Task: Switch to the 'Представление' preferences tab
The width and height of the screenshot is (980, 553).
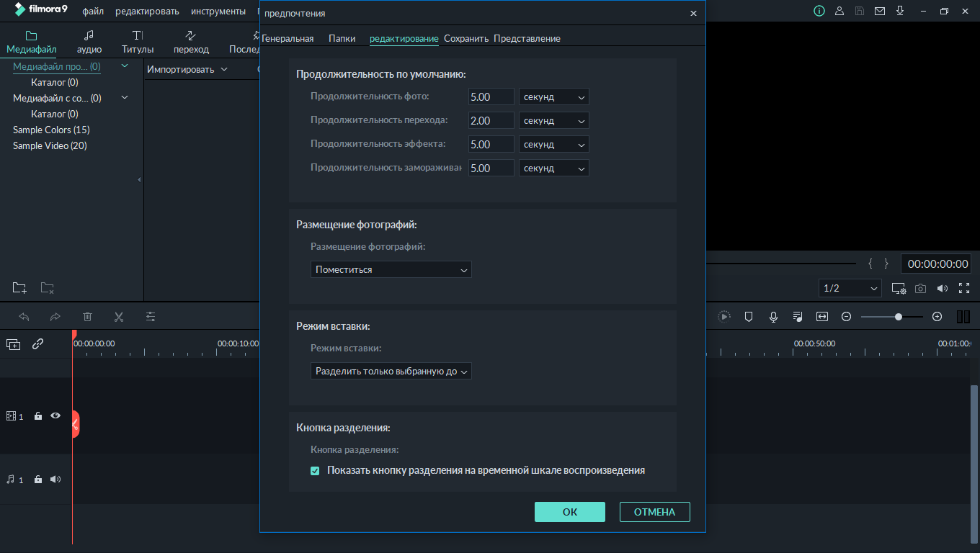Action: [527, 39]
